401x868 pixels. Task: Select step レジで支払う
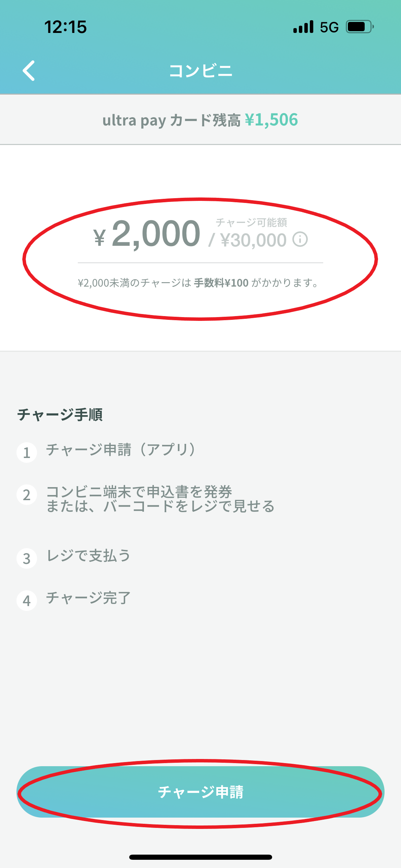[x=88, y=555]
